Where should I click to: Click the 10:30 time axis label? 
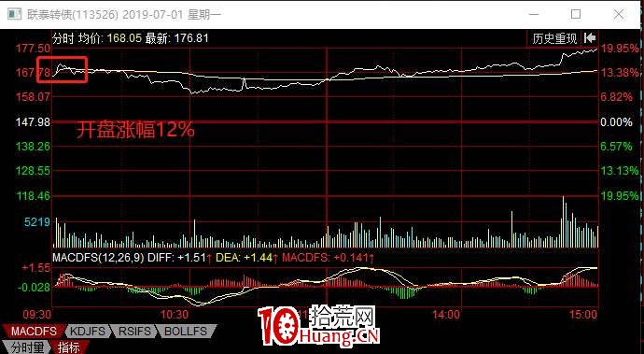(175, 315)
